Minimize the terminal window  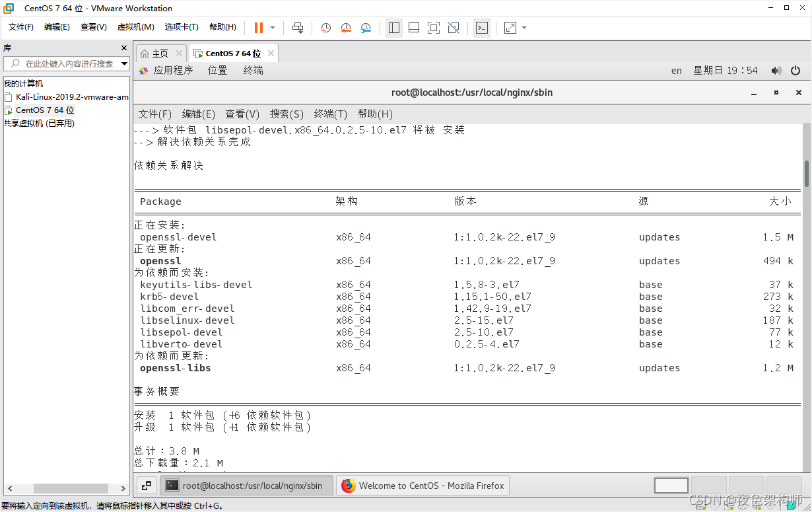[x=754, y=92]
